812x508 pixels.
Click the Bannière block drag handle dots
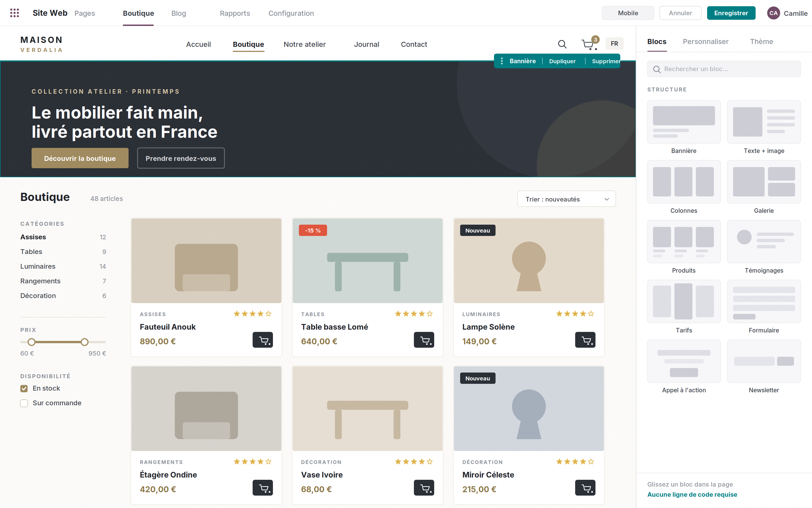coord(502,61)
